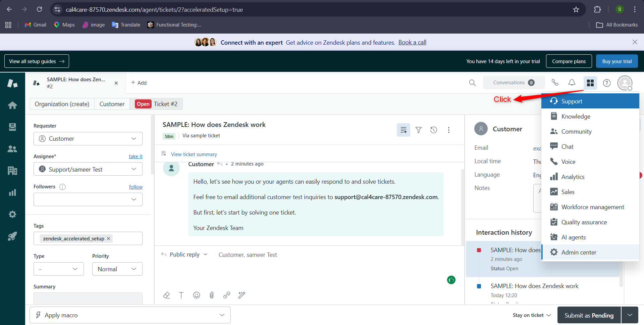Show ticket events history icon
644x325 pixels.
(x=434, y=130)
